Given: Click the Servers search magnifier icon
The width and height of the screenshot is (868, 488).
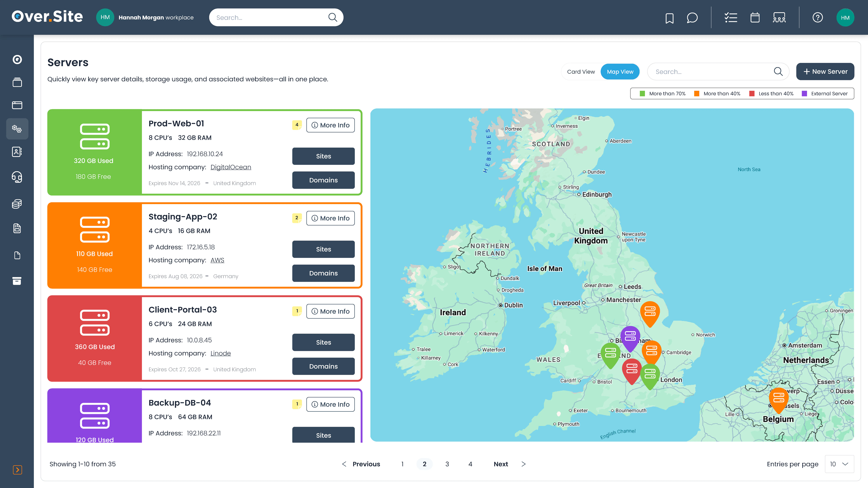Looking at the screenshot, I should coord(778,72).
